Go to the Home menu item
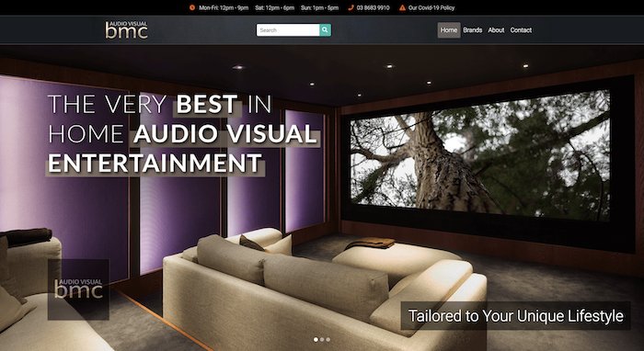This screenshot has width=644, height=351. [449, 30]
